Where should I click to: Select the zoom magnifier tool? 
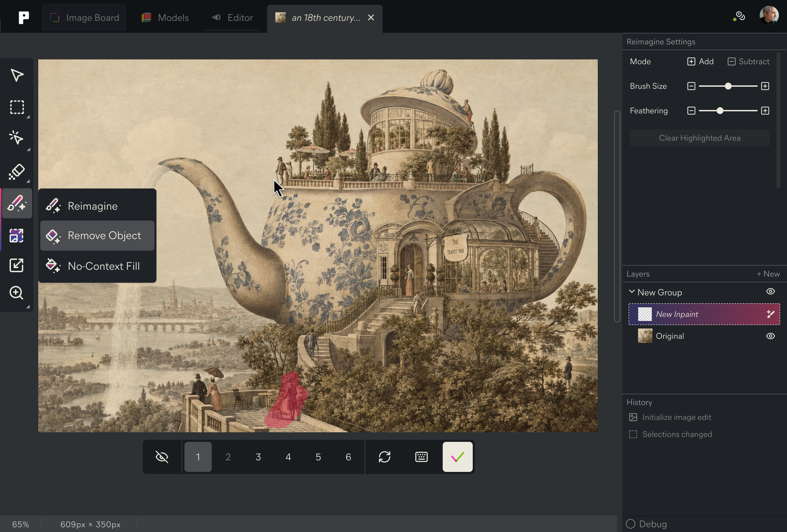click(17, 293)
